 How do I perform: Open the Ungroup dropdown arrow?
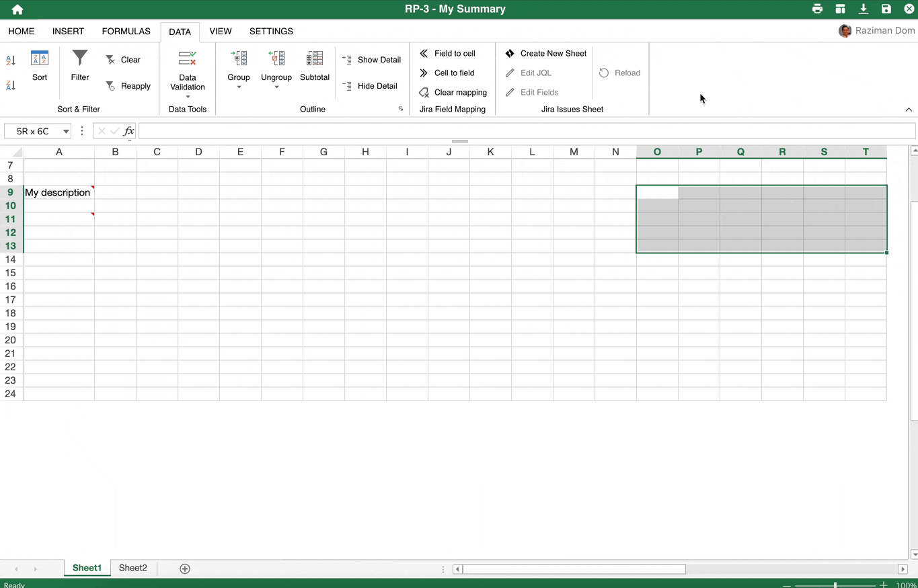276,87
